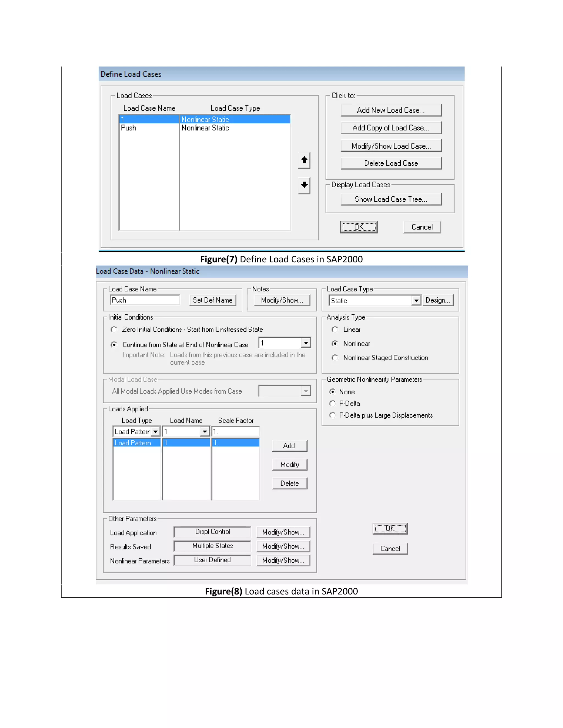Click the move load case down arrow

304,185
